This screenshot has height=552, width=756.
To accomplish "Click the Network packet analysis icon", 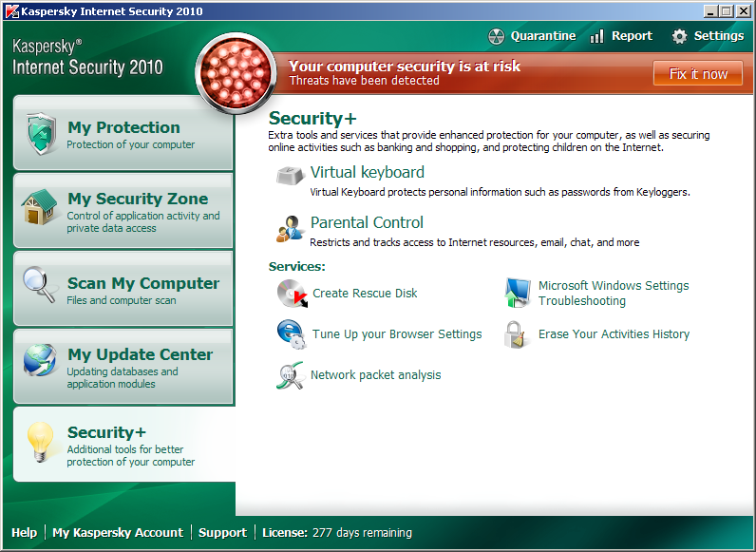I will [291, 375].
